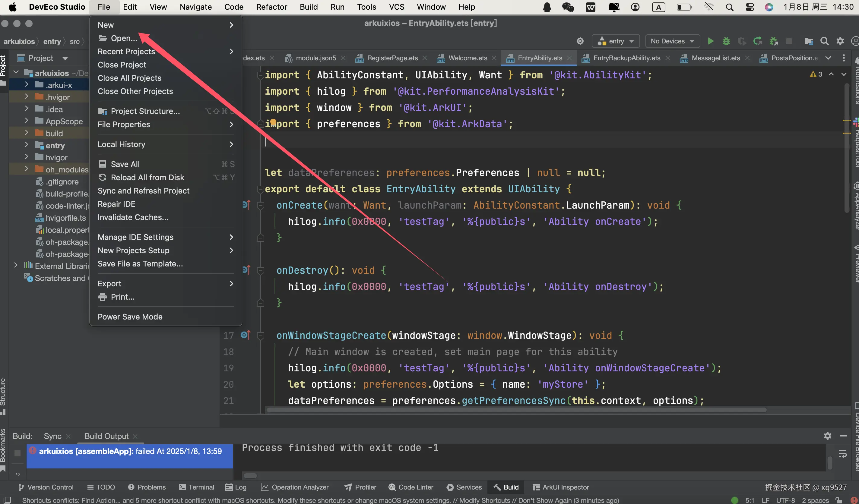This screenshot has height=504, width=859.
Task: Click the locate device target icon
Action: pyautogui.click(x=580, y=41)
